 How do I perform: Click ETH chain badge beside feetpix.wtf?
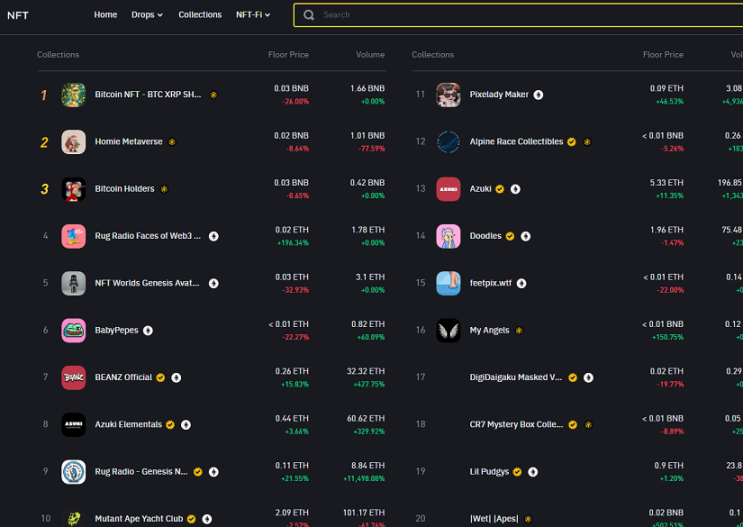click(x=521, y=283)
